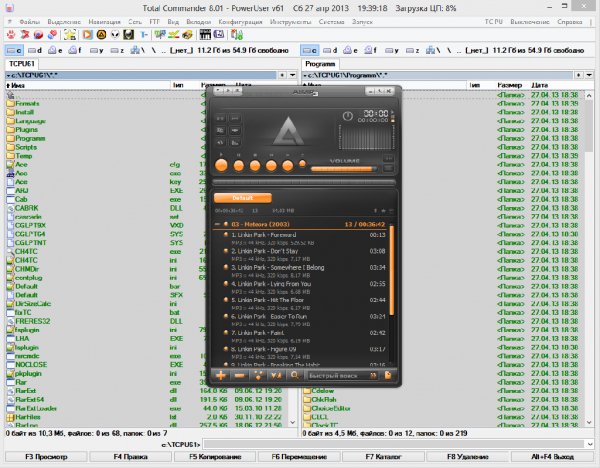Click F5 Копирование button
600x468 pixels.
pos(215,457)
